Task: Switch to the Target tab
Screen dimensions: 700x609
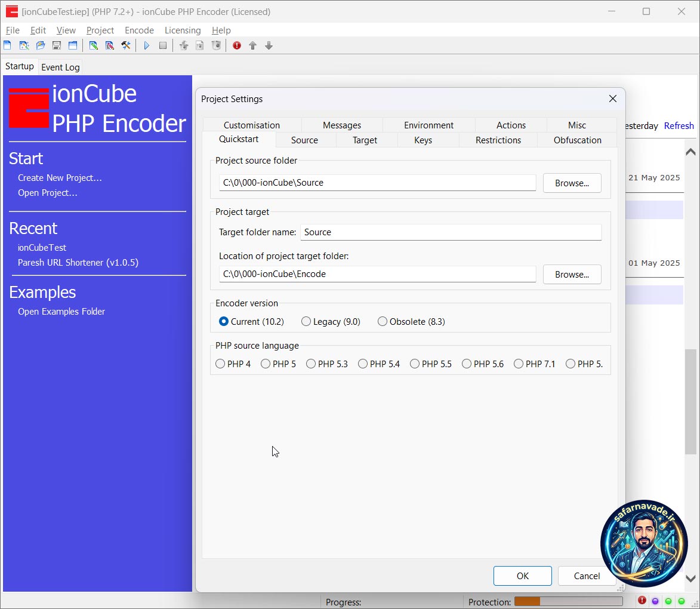Action: (365, 140)
